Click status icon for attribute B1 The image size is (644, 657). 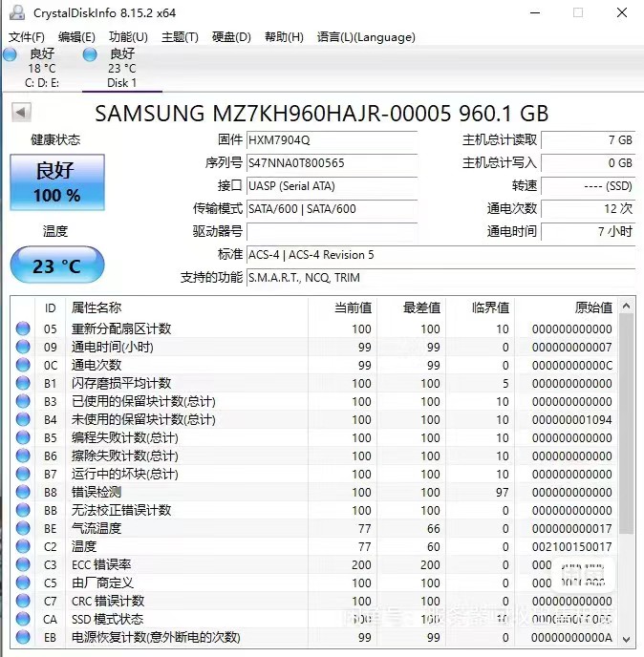click(23, 383)
